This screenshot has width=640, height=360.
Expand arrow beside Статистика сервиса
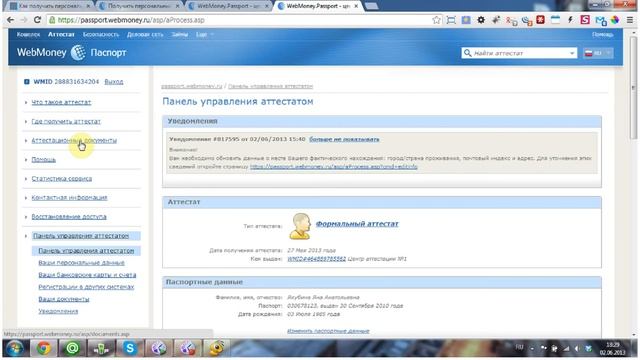(26, 179)
